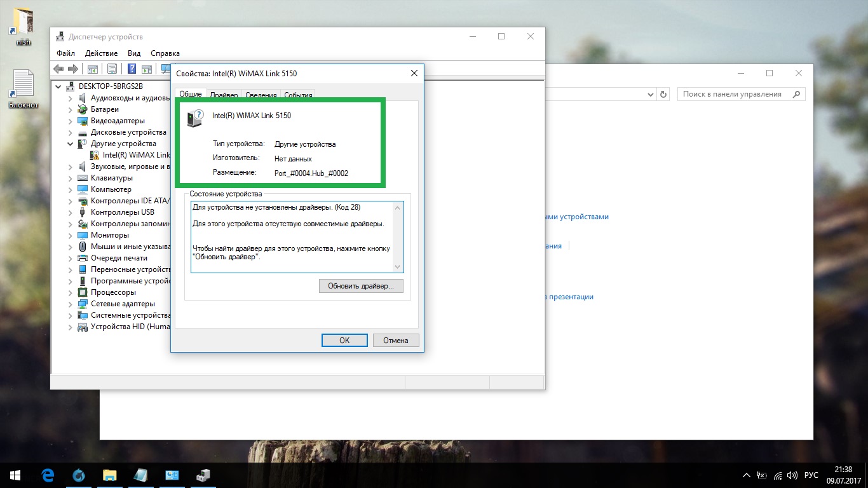Expand the Мониторы category
Screen dimensions: 868x488
point(71,235)
